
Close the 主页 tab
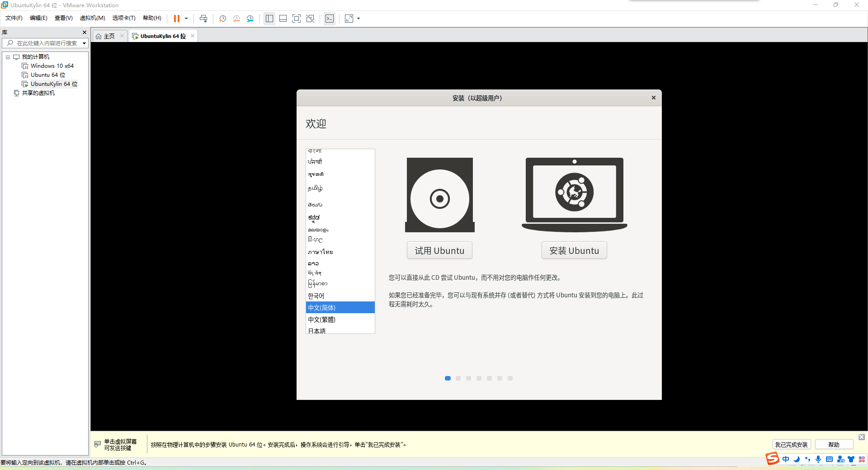122,36
